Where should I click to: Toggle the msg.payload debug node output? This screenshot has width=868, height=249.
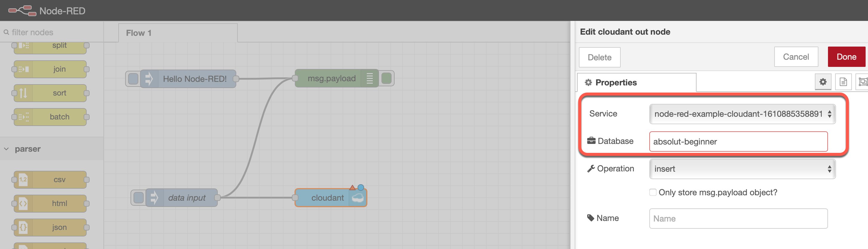pos(387,79)
